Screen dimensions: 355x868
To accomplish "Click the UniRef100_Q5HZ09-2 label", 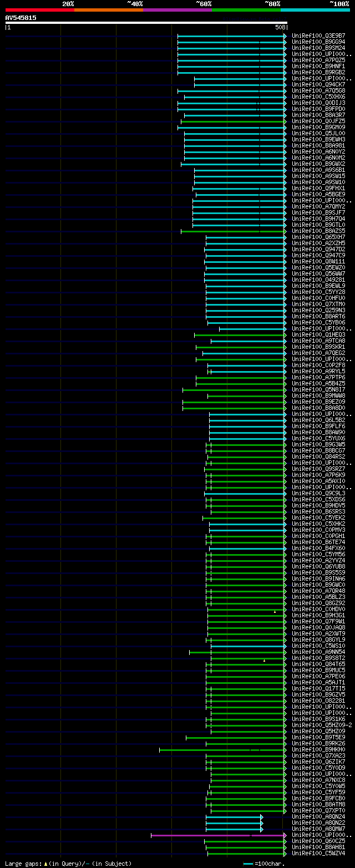I will pyautogui.click(x=322, y=725).
